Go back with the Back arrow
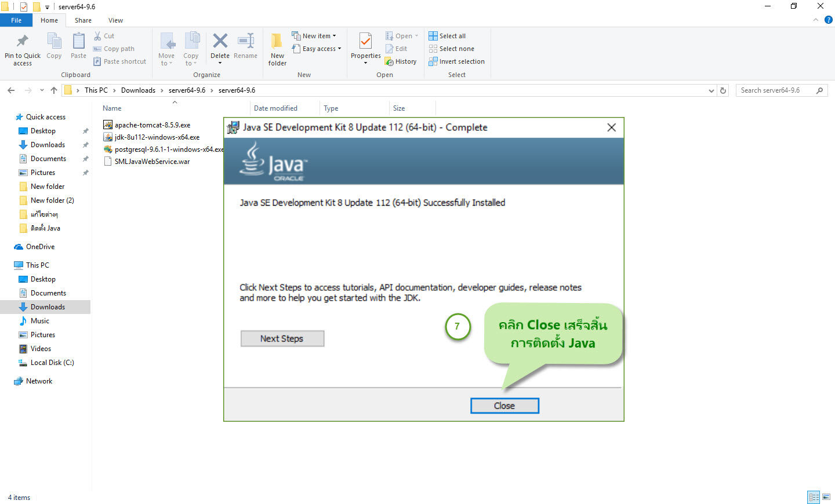The width and height of the screenshot is (835, 504). [11, 90]
